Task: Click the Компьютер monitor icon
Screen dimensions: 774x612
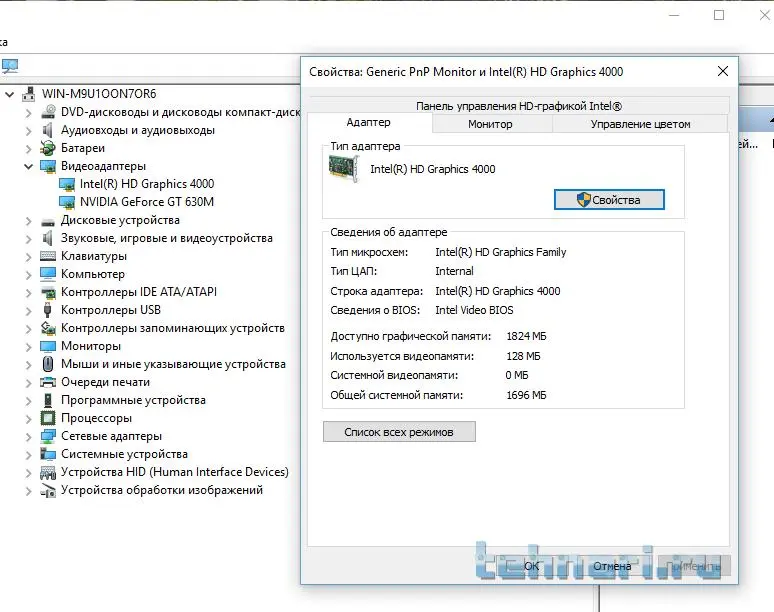Action: point(48,274)
